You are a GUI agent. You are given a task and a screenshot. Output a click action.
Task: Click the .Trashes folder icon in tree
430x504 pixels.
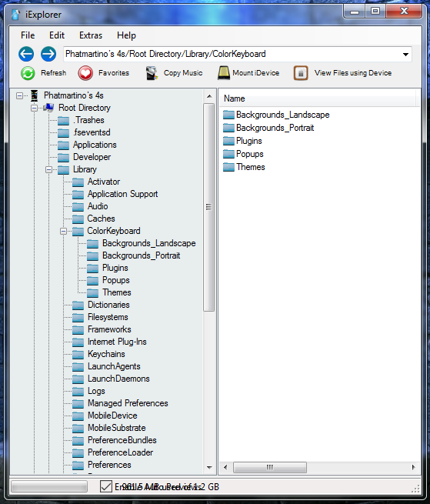(63, 121)
